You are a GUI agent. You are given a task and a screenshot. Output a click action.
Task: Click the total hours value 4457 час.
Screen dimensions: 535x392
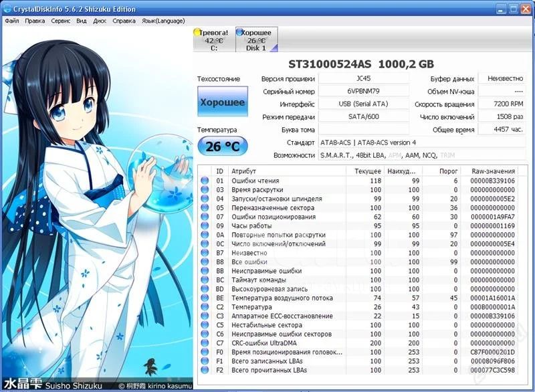pyautogui.click(x=502, y=130)
